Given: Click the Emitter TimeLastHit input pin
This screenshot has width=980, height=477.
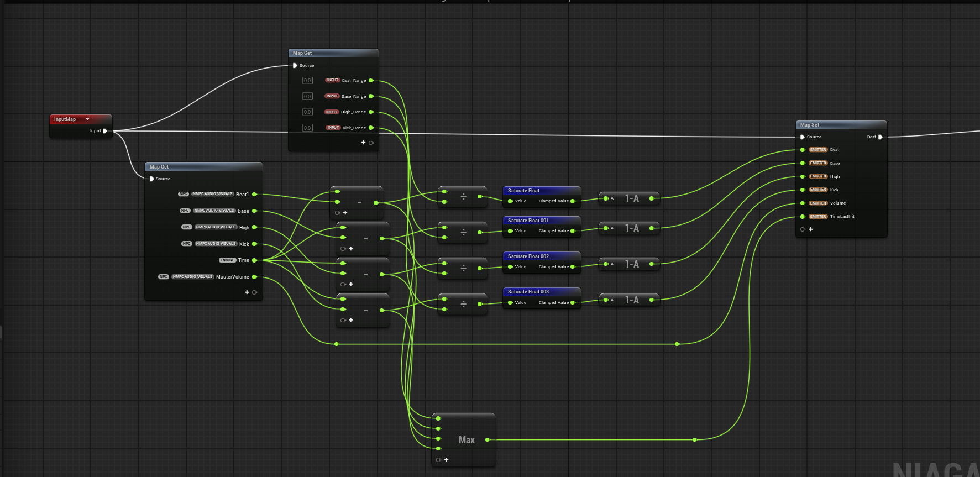Looking at the screenshot, I should click(x=803, y=217).
